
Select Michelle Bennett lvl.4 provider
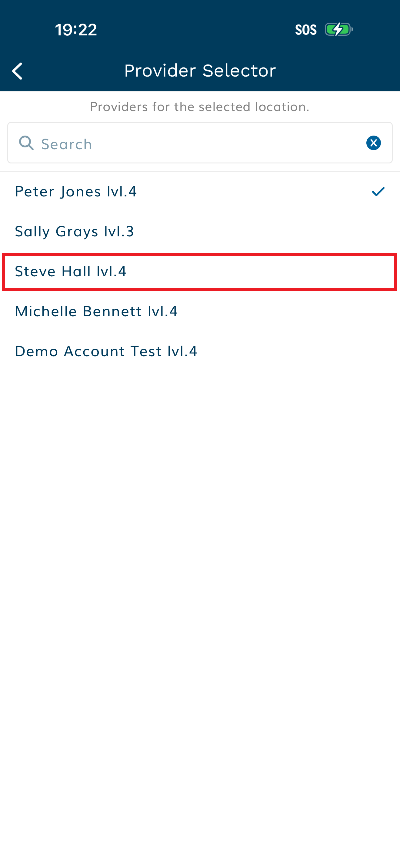coord(96,311)
